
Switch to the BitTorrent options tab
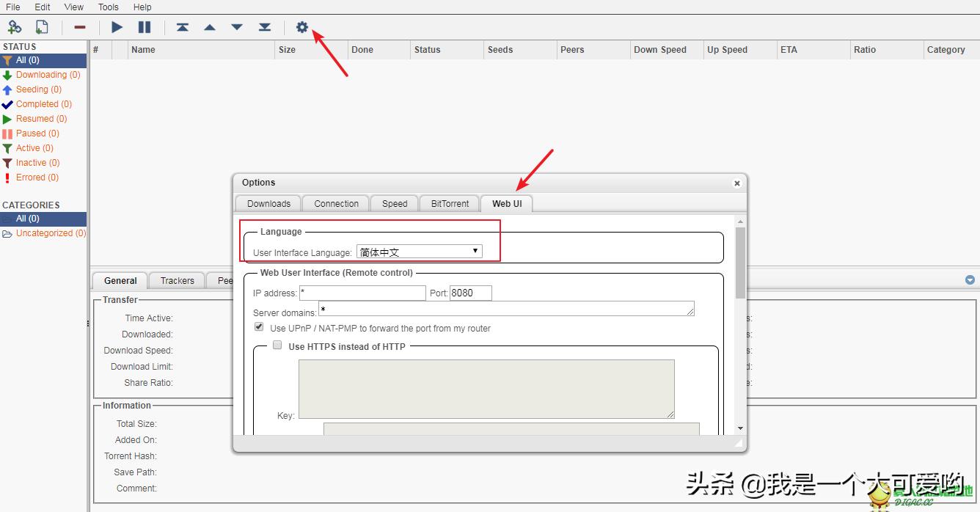tap(448, 203)
